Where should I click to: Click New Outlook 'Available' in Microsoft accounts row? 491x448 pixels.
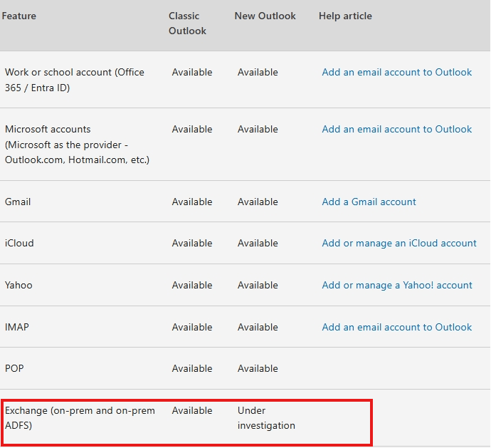pyautogui.click(x=258, y=129)
